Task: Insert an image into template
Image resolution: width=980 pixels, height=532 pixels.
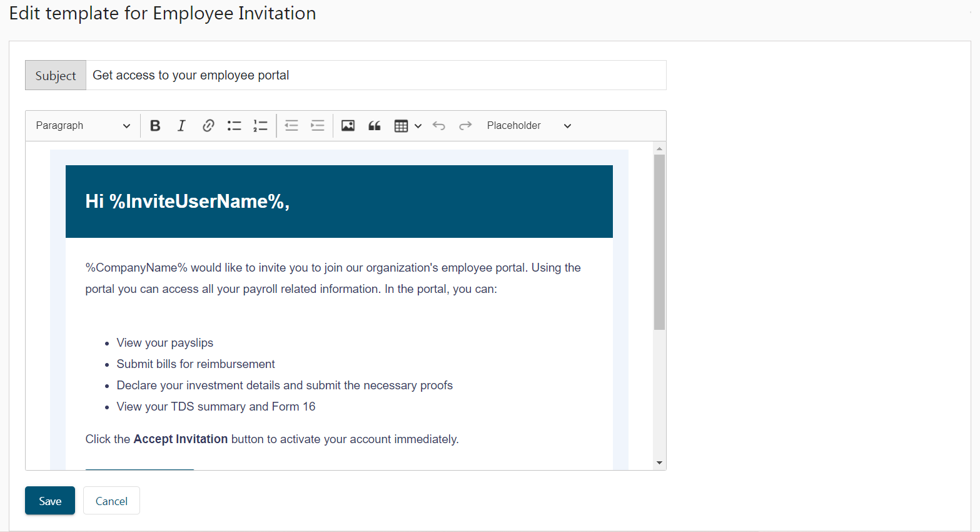Action: 348,126
